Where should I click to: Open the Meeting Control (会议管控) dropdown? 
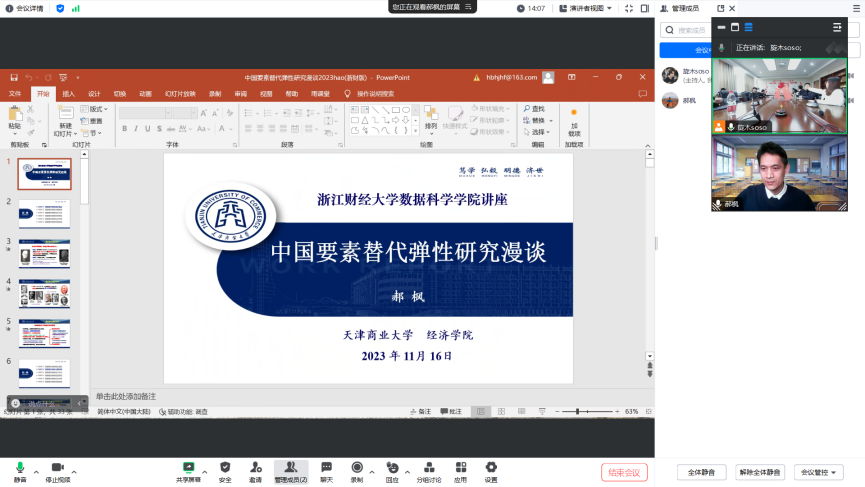(818, 472)
